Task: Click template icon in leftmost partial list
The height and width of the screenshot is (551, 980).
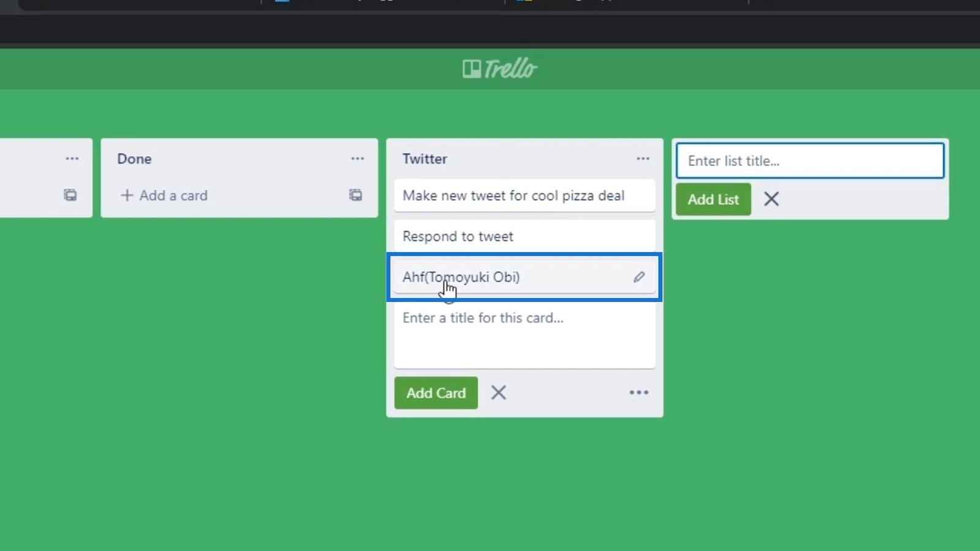Action: tap(70, 195)
